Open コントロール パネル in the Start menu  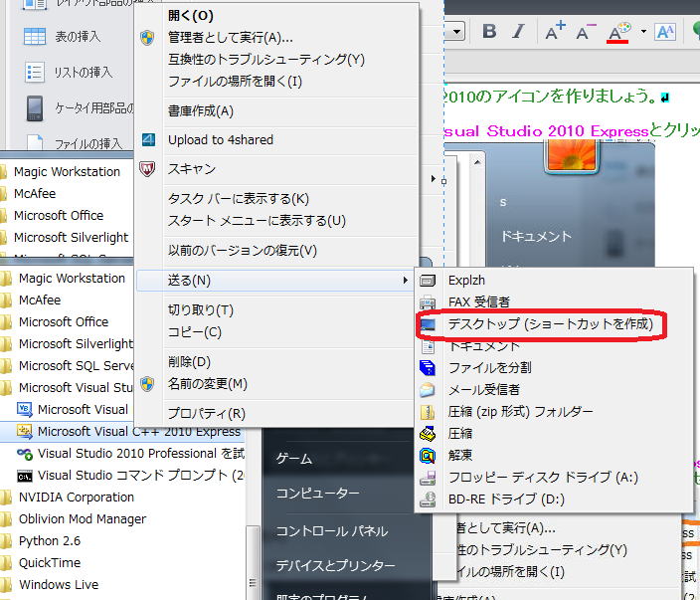tap(332, 531)
